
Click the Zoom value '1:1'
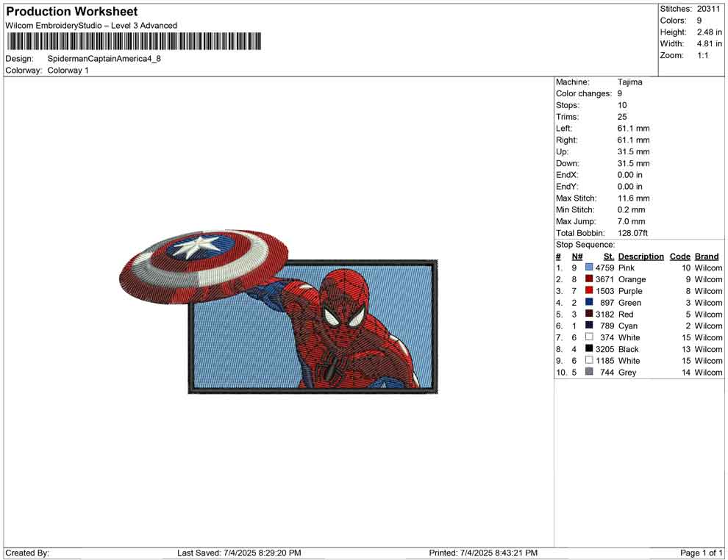pyautogui.click(x=702, y=55)
